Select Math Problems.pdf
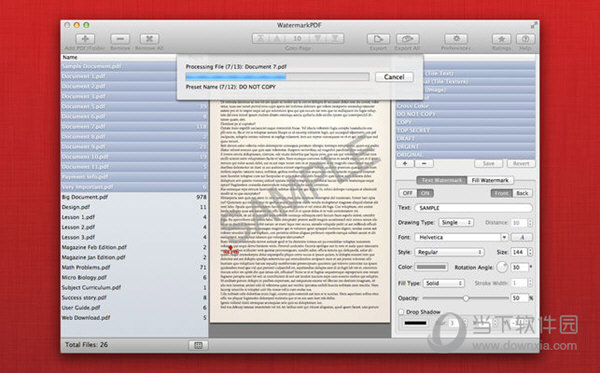 pos(134,267)
